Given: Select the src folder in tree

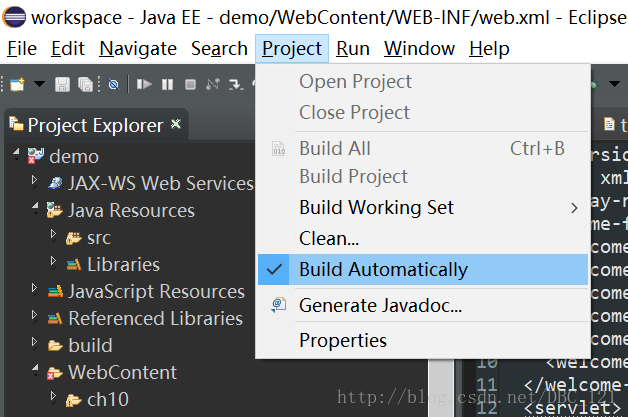Looking at the screenshot, I should point(99,237).
